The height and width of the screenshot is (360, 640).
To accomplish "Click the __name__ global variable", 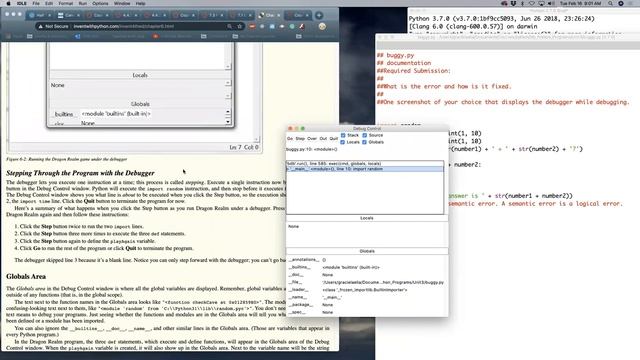I will 298,297.
